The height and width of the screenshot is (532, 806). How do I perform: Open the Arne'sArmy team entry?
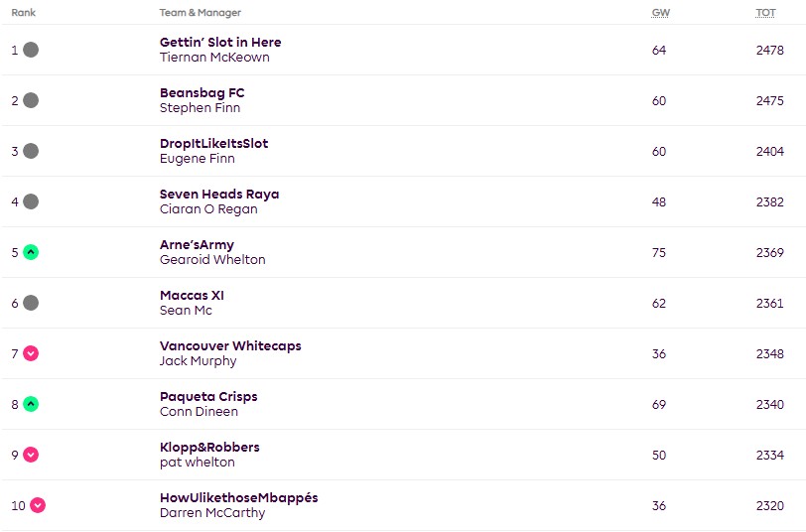coord(197,245)
